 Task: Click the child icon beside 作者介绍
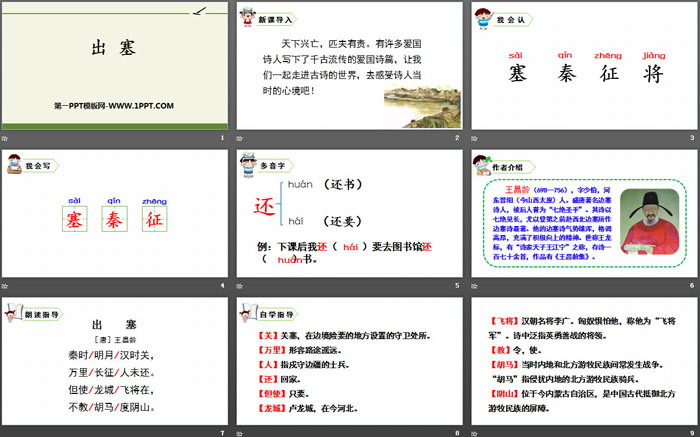point(482,166)
